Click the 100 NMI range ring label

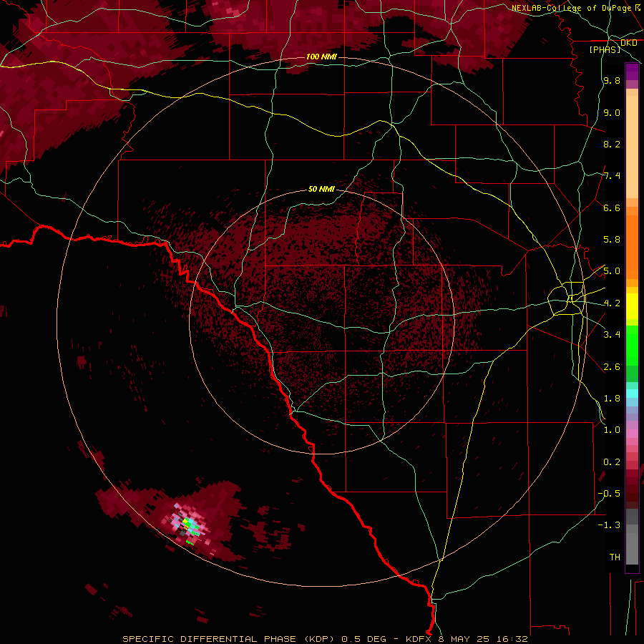(x=321, y=57)
